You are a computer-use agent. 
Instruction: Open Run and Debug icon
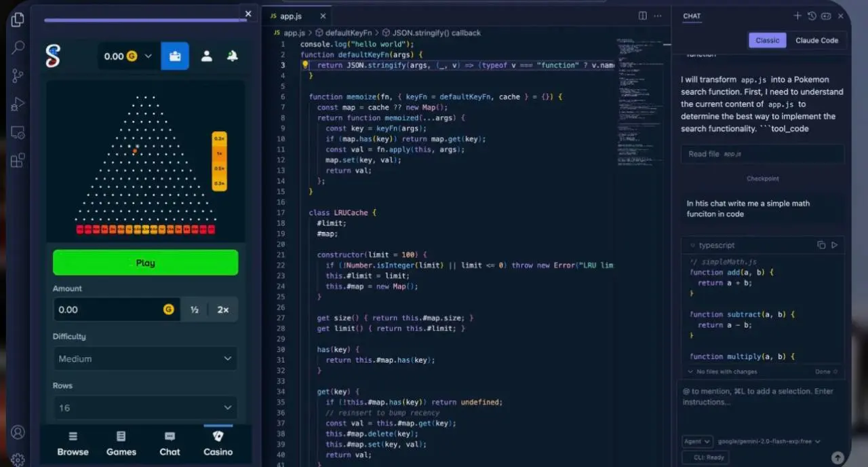[x=18, y=104]
